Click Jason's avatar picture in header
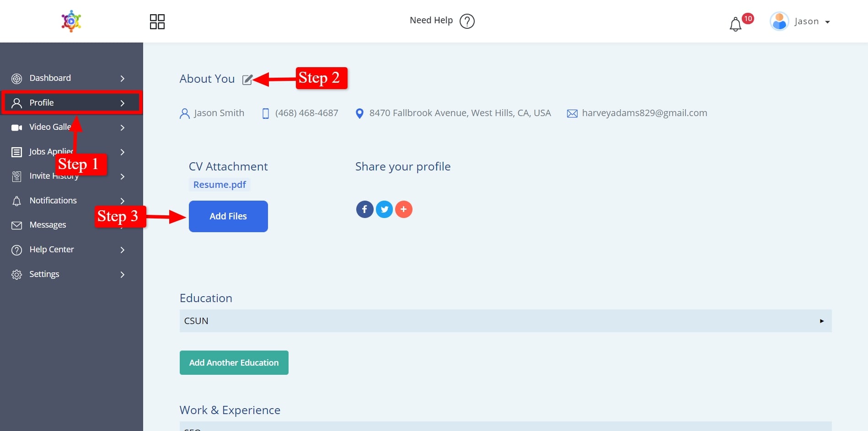 pos(779,21)
